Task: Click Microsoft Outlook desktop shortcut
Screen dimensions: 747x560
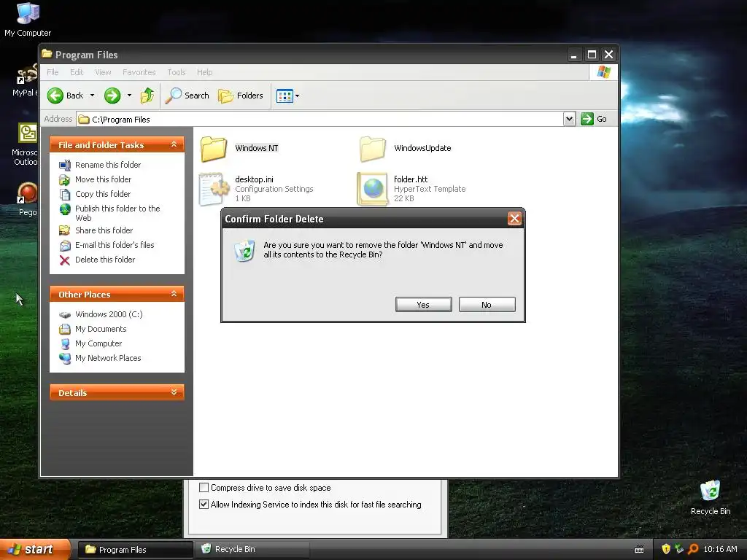Action: (x=26, y=144)
